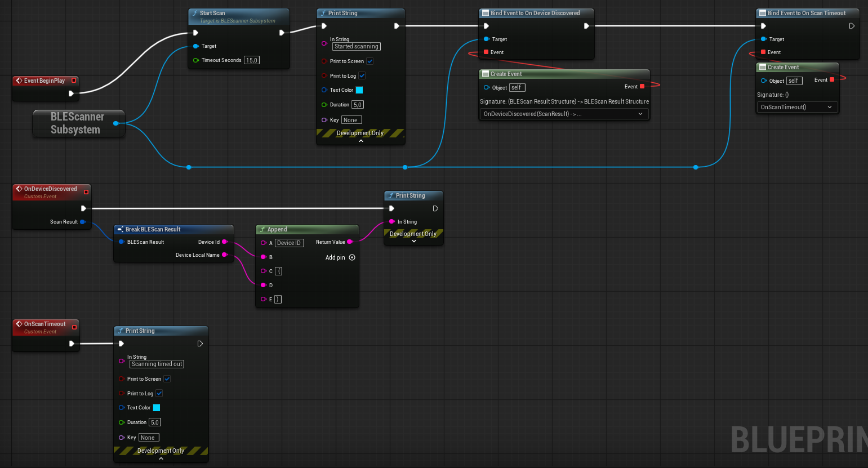
Task: Open the OnScanTimeout() signature dropdown
Action: tap(797, 107)
